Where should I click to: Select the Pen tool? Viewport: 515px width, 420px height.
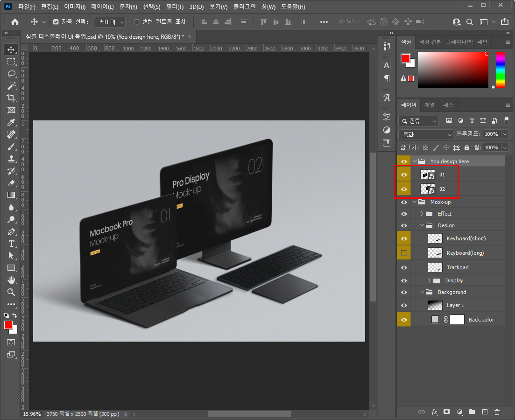(x=11, y=232)
